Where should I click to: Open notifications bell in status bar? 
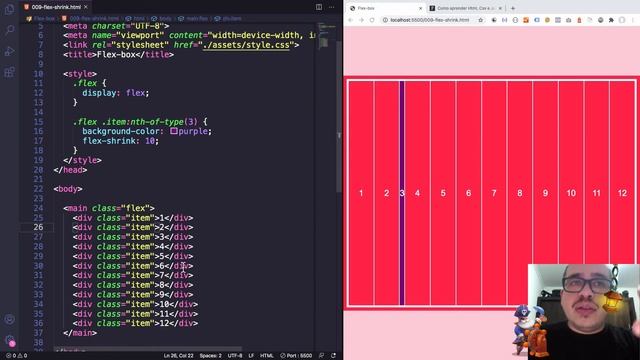(x=333, y=356)
